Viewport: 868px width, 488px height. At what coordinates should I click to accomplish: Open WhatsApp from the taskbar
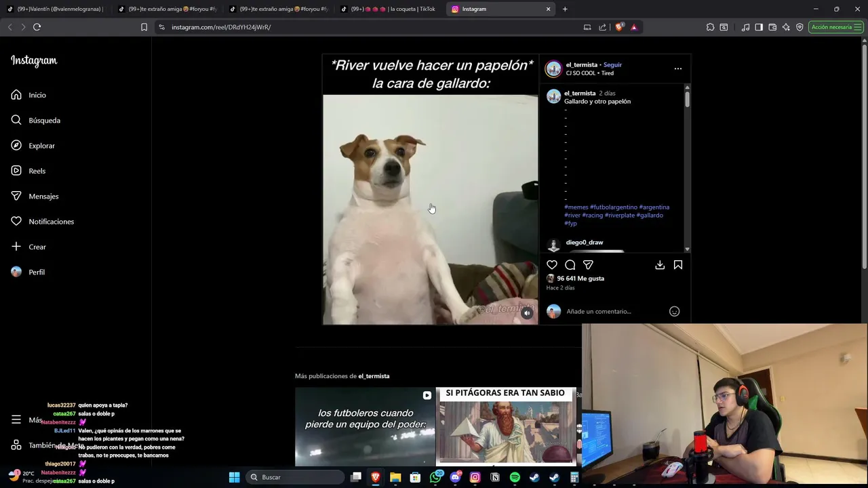[x=435, y=477]
